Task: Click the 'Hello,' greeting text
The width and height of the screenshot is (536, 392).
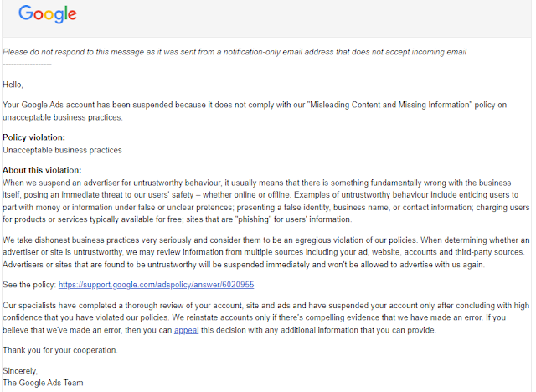Action: tap(13, 85)
